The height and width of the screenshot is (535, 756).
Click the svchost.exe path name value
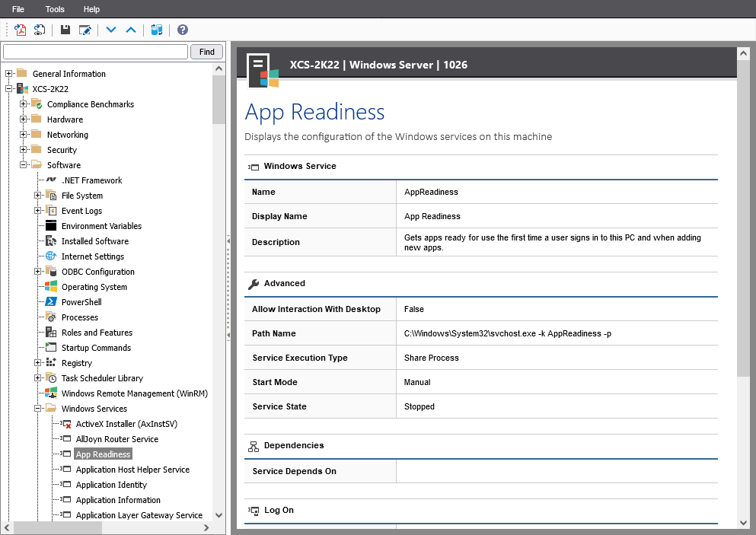[x=508, y=333]
